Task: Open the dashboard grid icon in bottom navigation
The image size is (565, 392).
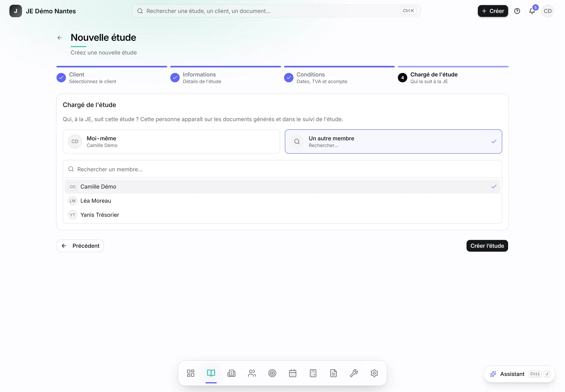Action: (190, 373)
